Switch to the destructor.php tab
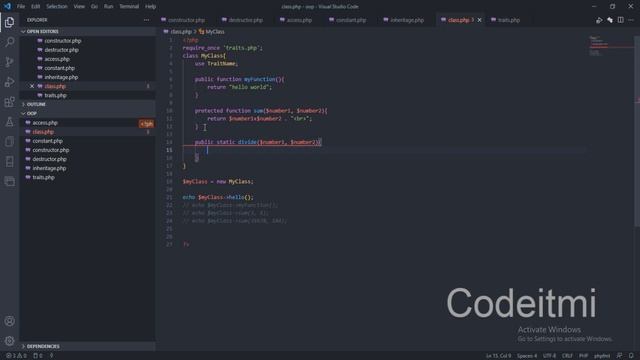The width and height of the screenshot is (640, 360). click(246, 20)
